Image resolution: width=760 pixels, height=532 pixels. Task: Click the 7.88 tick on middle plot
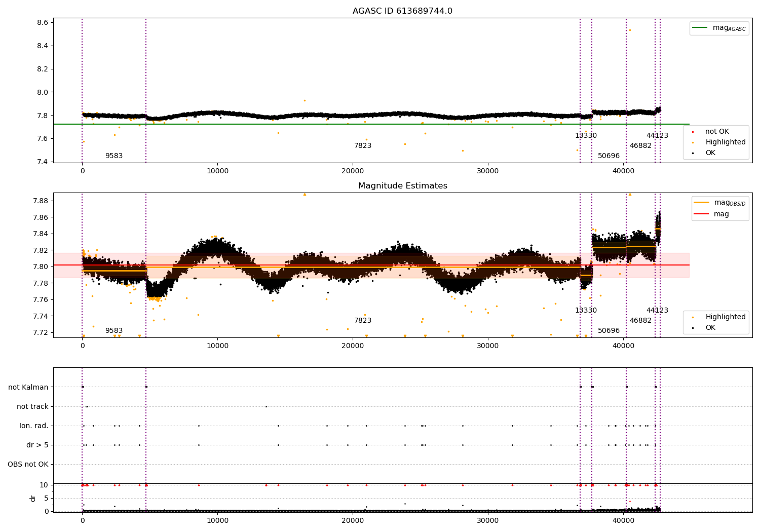(41, 201)
